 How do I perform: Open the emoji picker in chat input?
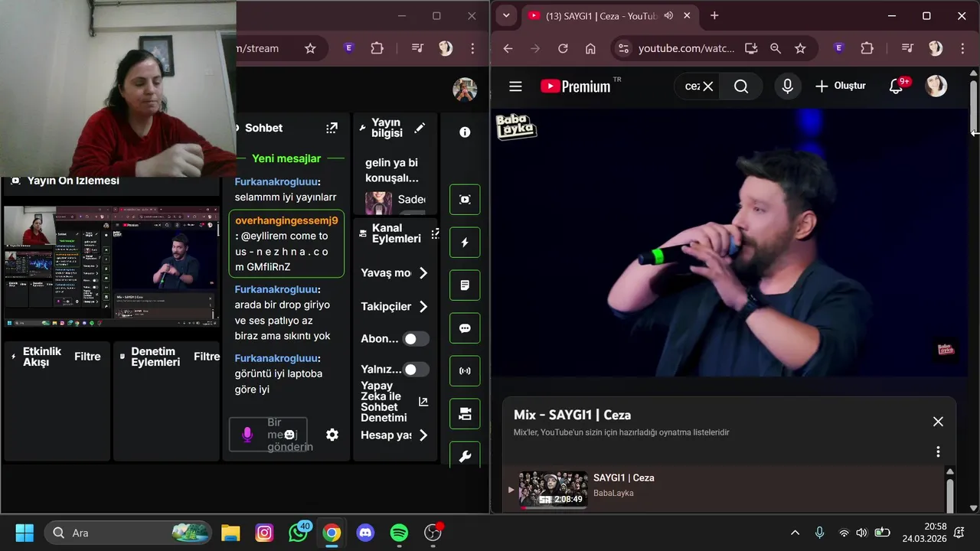click(x=289, y=435)
